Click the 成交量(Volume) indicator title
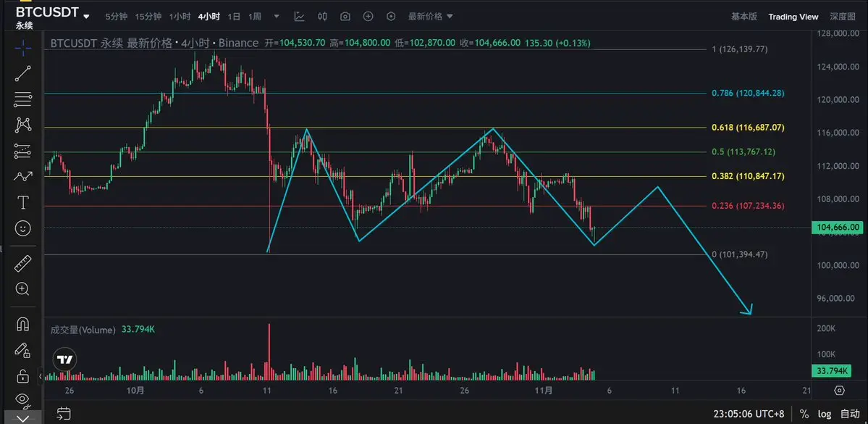The height and width of the screenshot is (424, 868). (x=83, y=330)
